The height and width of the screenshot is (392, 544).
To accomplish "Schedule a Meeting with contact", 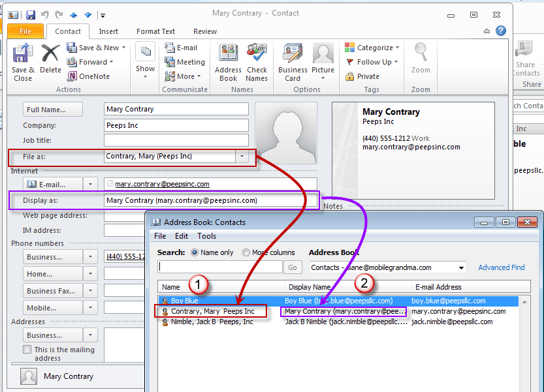I will [185, 62].
